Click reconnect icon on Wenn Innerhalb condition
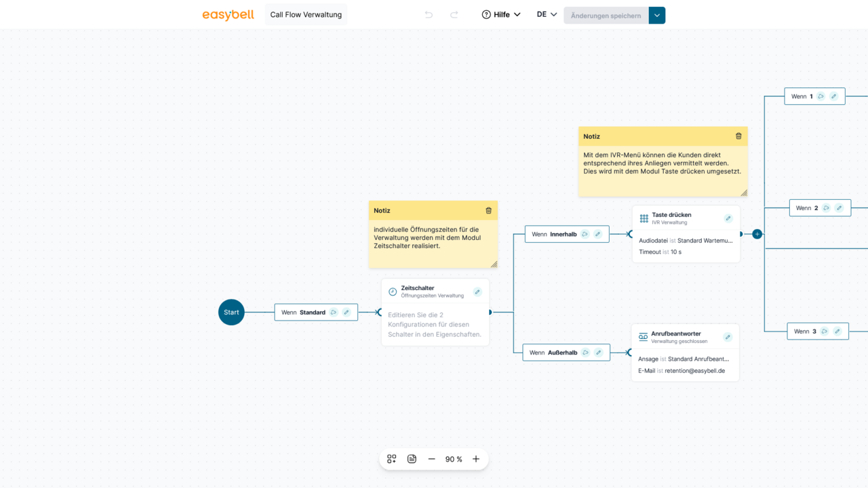This screenshot has height=488, width=868. point(585,235)
